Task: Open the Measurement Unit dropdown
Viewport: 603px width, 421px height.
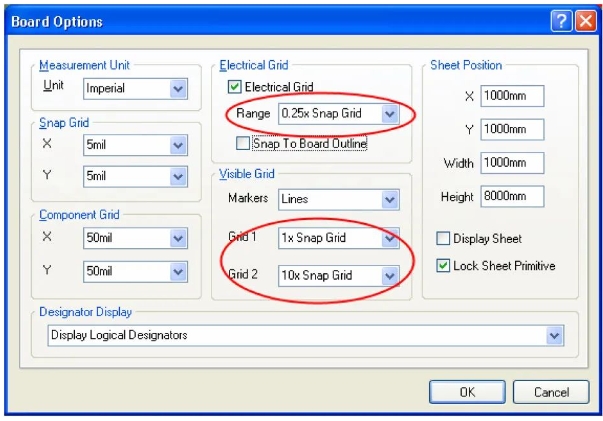Action: coord(178,89)
